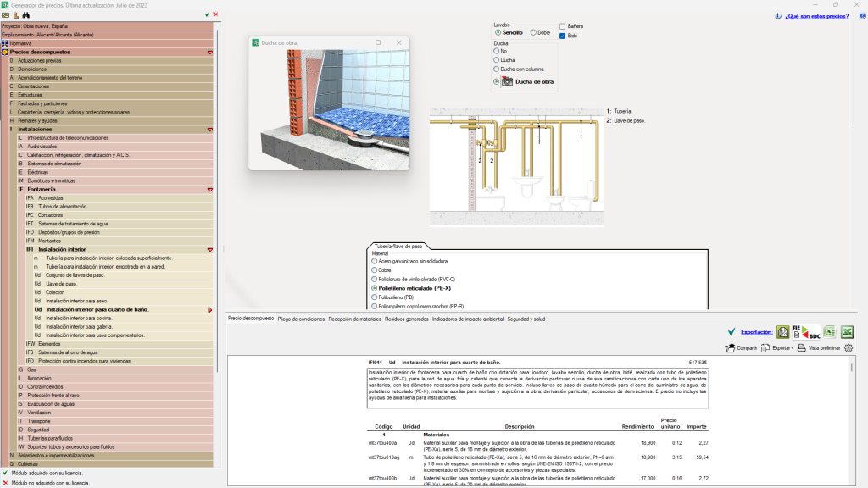Close the Ducha de obra preview window
This screenshot has width=868, height=488.
[398, 42]
